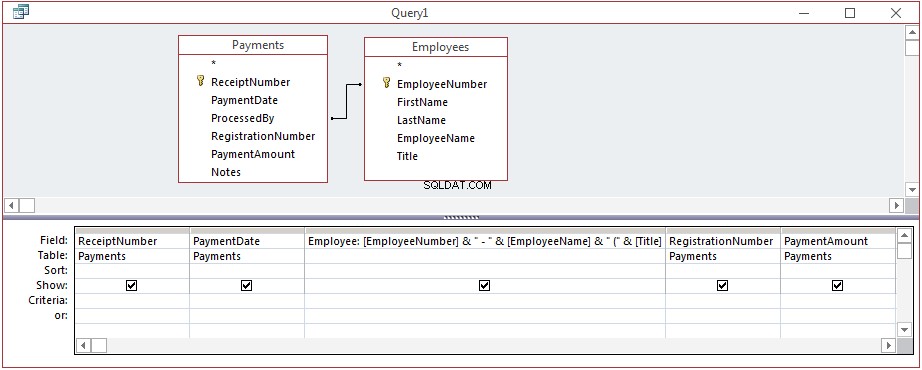Viewport: 922px width, 370px height.
Task: Click the Sort cell for PaymentAmount column
Action: tap(838, 271)
